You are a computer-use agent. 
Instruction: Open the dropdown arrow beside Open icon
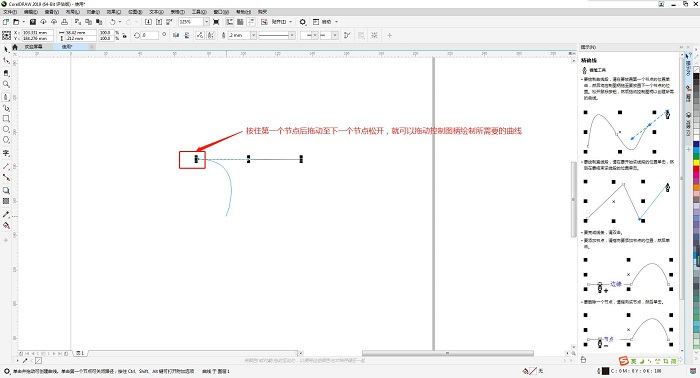click(x=23, y=21)
